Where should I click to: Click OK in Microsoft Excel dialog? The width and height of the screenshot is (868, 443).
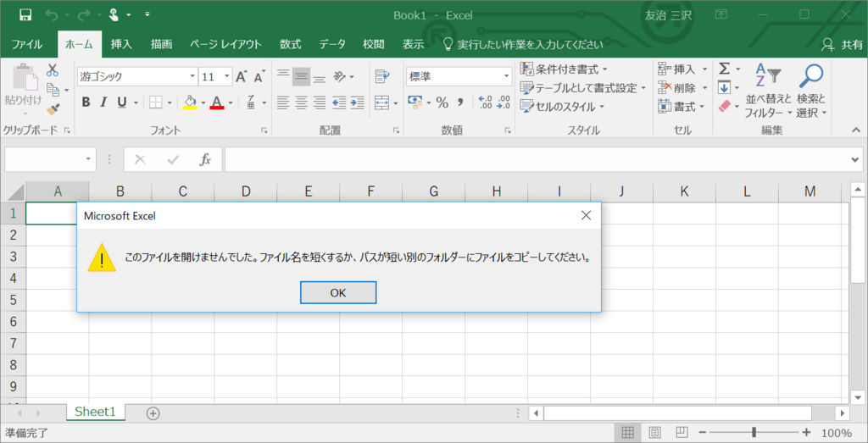[338, 292]
